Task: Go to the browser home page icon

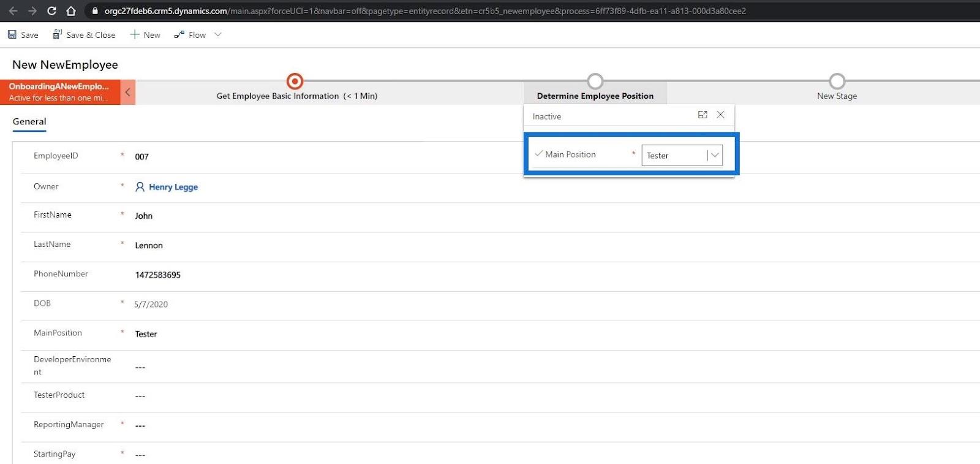Action: point(71,11)
